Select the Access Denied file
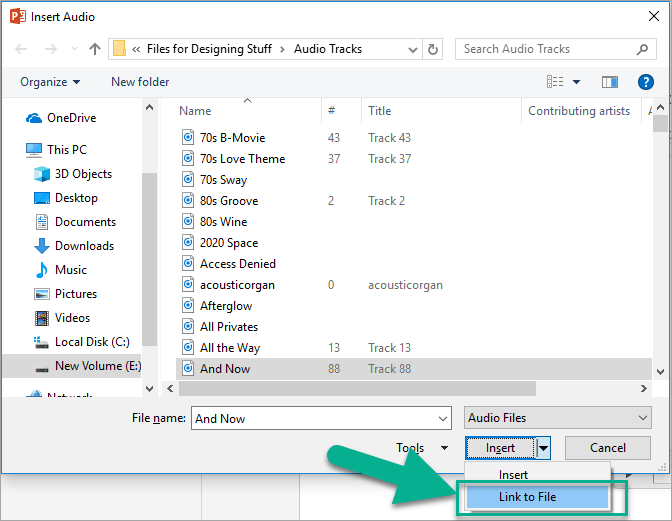The width and height of the screenshot is (672, 521). pyautogui.click(x=238, y=264)
